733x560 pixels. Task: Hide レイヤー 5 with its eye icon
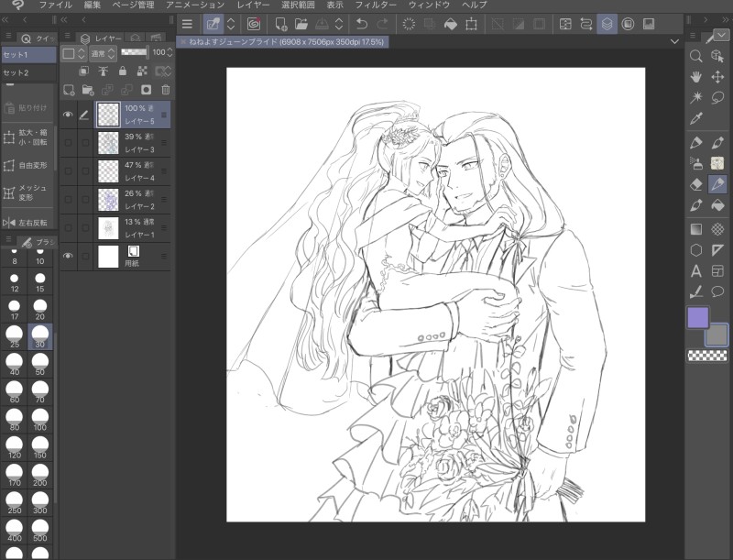click(x=68, y=115)
